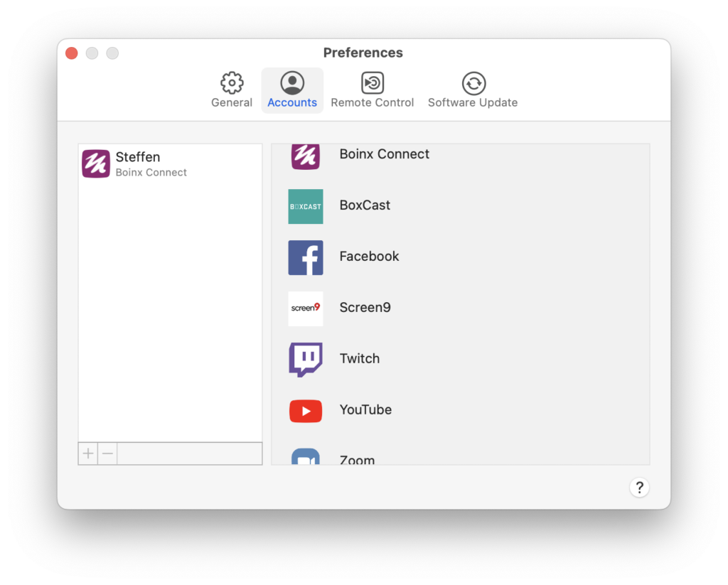Click the Facebook logo icon
728x585 pixels.
click(x=306, y=258)
